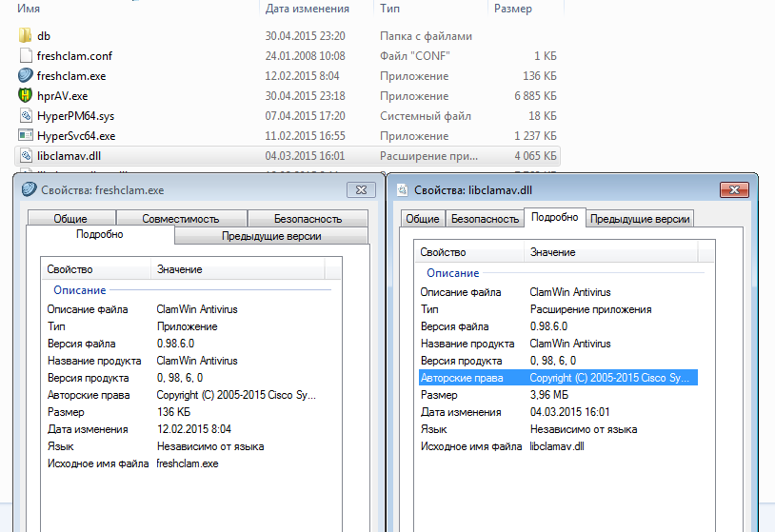Viewport: 775px width, 532px height.
Task: Select file name HyperSvc64.exe
Action: click(76, 136)
